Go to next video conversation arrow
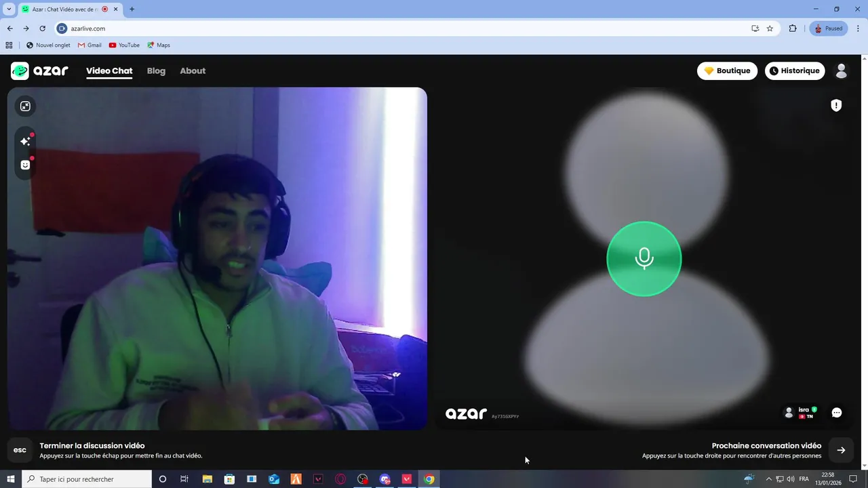The height and width of the screenshot is (488, 868). point(841,450)
